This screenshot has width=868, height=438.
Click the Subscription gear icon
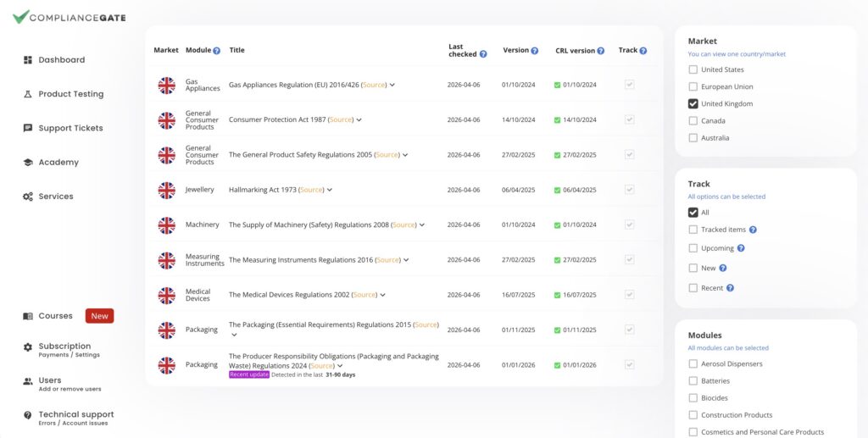(28, 347)
